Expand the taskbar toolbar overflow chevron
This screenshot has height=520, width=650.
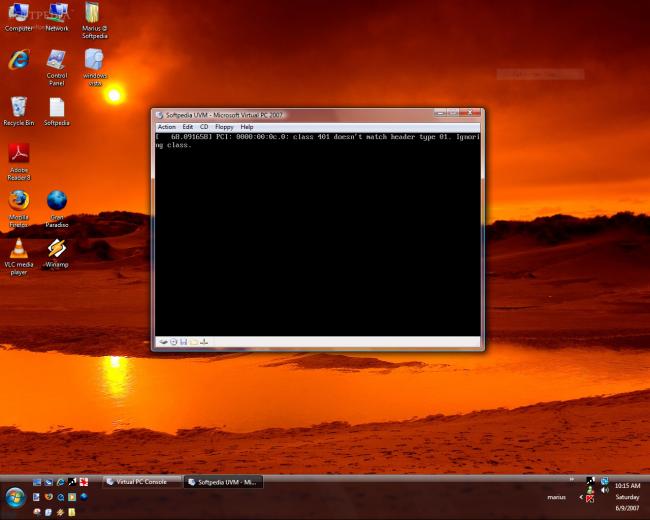tap(572, 479)
